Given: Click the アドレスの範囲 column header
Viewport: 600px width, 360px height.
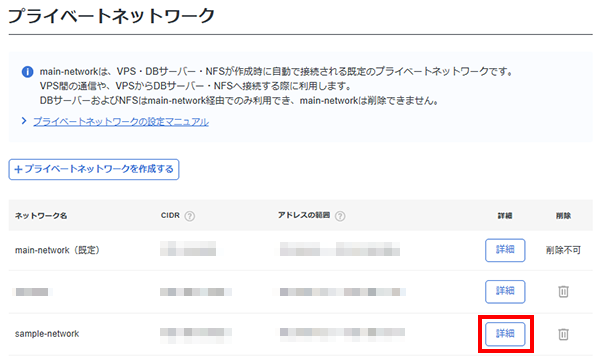Looking at the screenshot, I should (304, 215).
